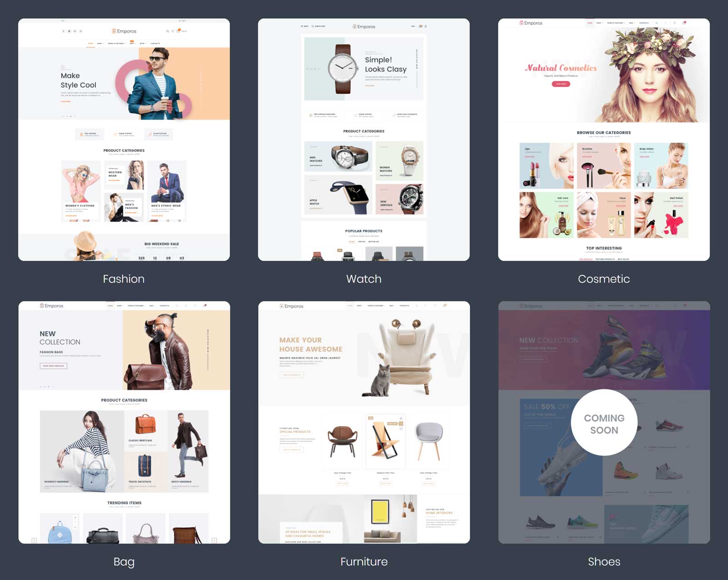The image size is (728, 580).
Task: Expand the Sale menu in the Fashion preview
Action: click(132, 44)
